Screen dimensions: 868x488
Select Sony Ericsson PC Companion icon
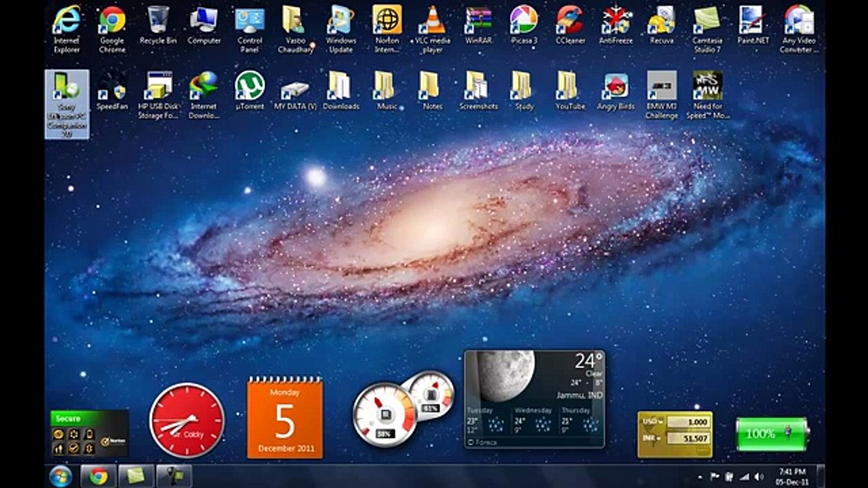[x=66, y=104]
